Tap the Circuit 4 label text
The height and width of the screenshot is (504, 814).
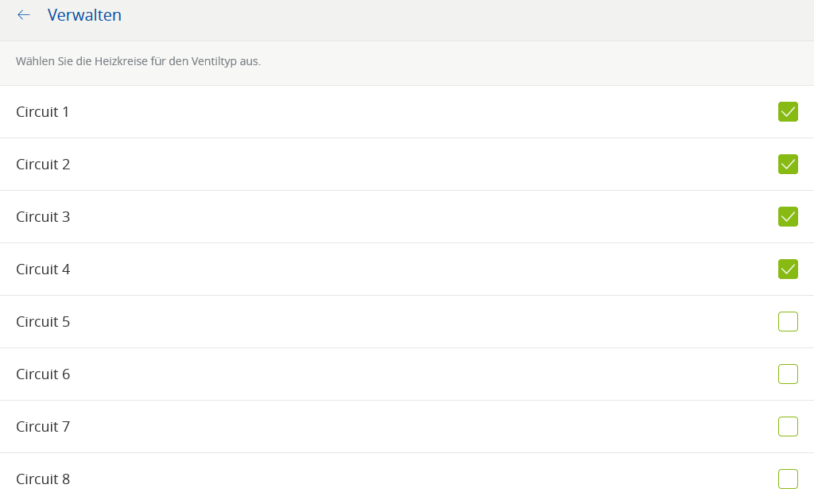[43, 269]
